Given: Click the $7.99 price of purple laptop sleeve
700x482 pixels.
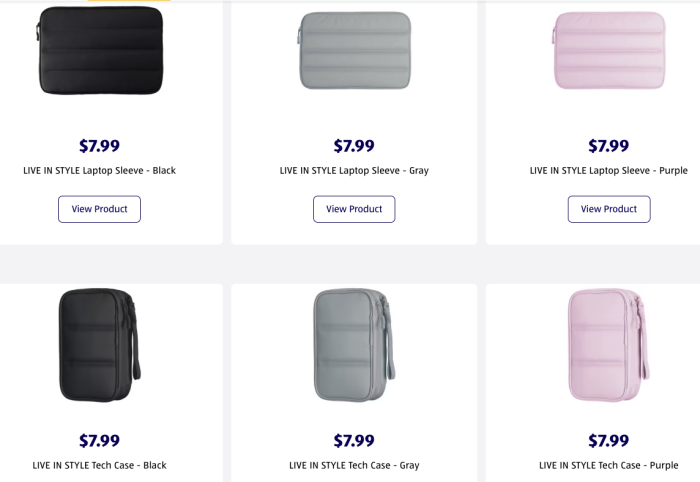Looking at the screenshot, I should pyautogui.click(x=609, y=146).
